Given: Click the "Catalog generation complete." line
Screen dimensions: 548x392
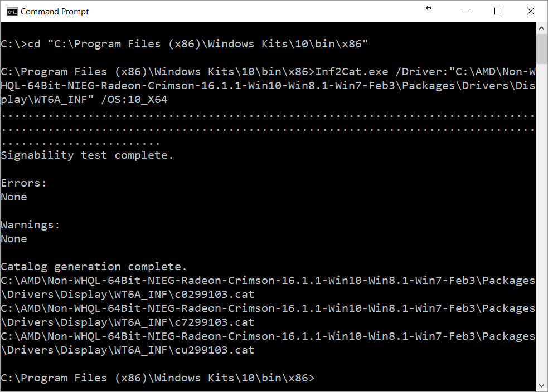Looking at the screenshot, I should (x=94, y=267).
